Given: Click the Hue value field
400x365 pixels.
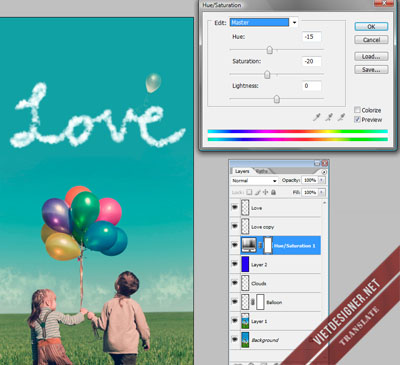Looking at the screenshot, I should click(x=312, y=37).
